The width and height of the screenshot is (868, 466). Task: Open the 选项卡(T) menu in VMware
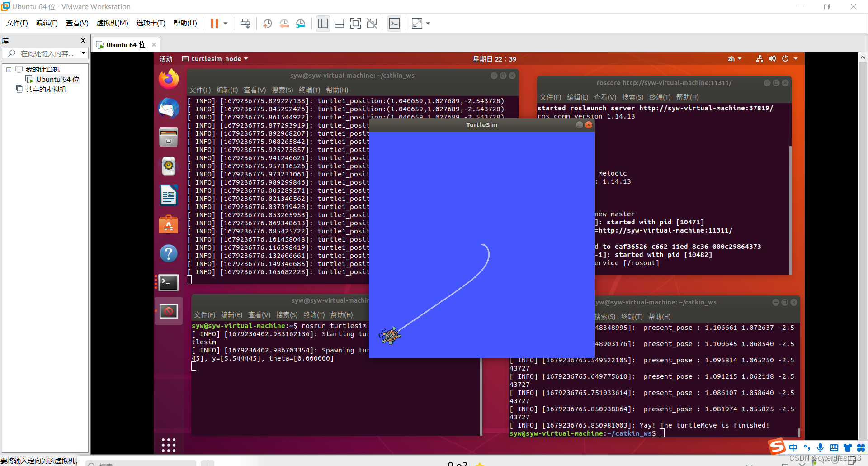pos(151,23)
